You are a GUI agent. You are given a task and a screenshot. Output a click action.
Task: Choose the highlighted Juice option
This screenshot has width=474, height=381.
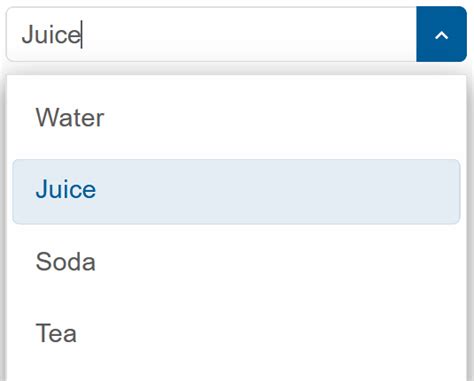[x=236, y=192]
